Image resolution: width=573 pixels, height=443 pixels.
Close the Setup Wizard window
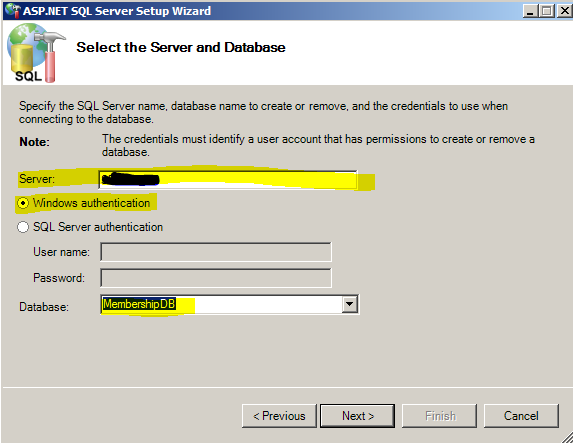[565, 11]
